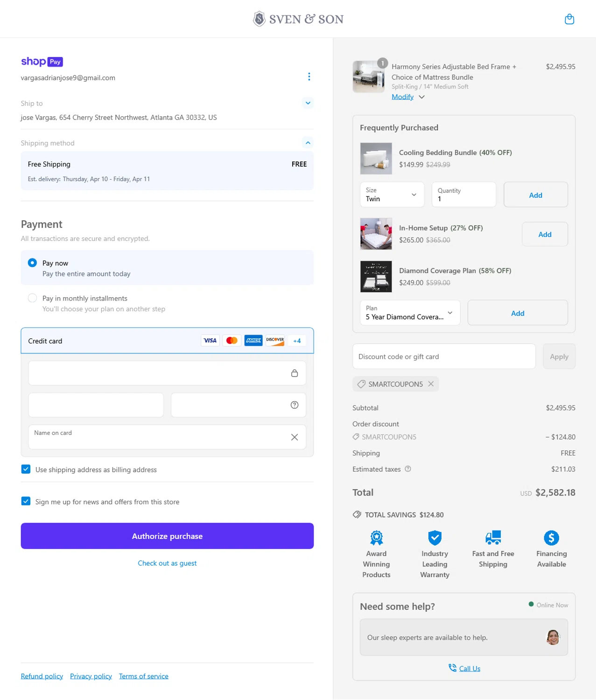
Task: Click the American Express icon
Action: [x=253, y=341]
